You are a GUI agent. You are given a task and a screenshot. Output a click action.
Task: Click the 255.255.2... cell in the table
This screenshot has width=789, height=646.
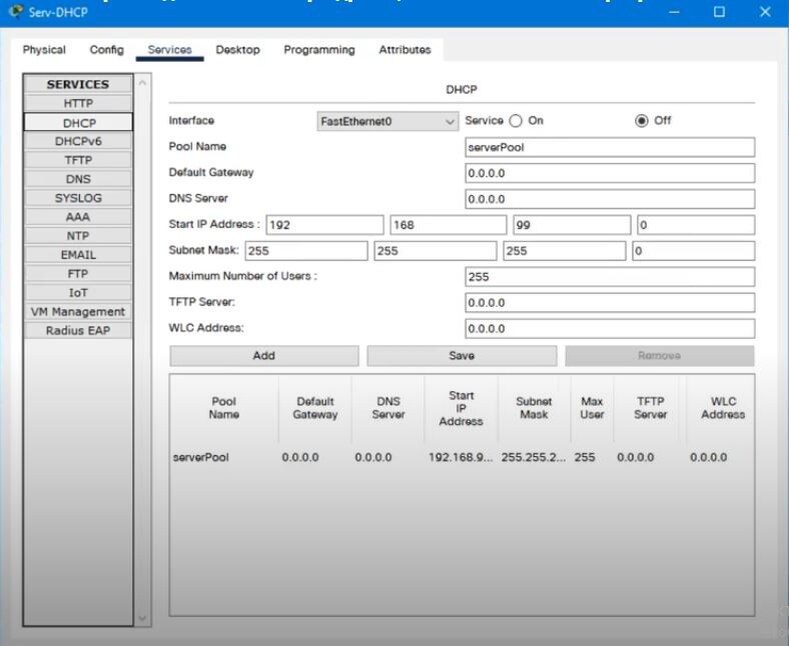(x=533, y=457)
